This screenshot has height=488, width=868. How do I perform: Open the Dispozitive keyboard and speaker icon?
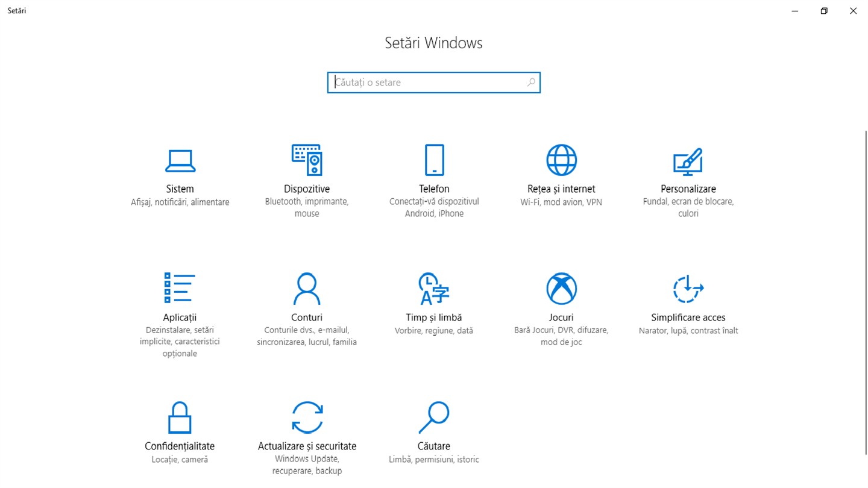(x=307, y=160)
